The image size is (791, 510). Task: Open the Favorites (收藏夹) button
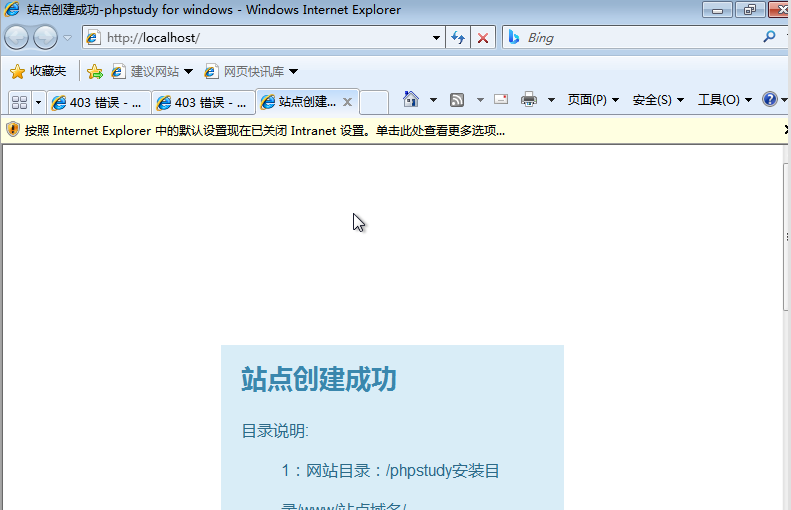pyautogui.click(x=38, y=71)
